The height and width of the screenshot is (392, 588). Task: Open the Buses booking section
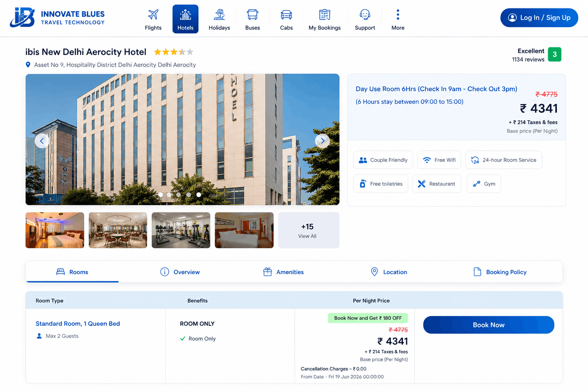click(x=253, y=19)
